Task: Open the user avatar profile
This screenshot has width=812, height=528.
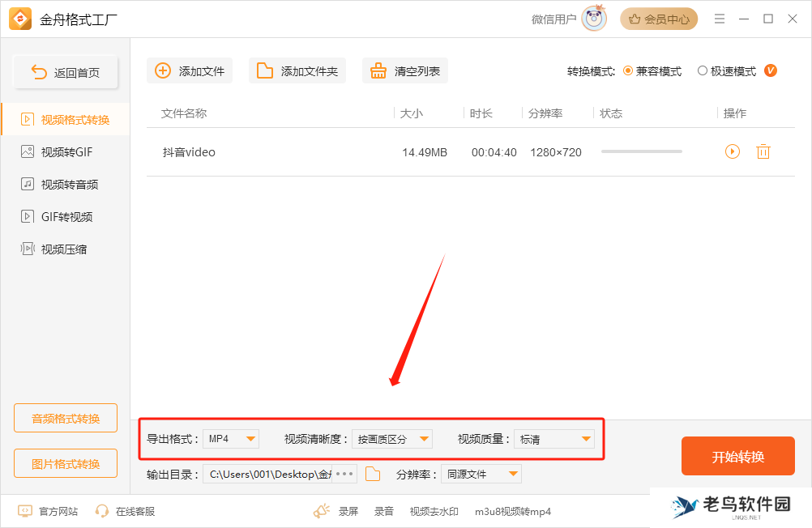Action: 593,19
